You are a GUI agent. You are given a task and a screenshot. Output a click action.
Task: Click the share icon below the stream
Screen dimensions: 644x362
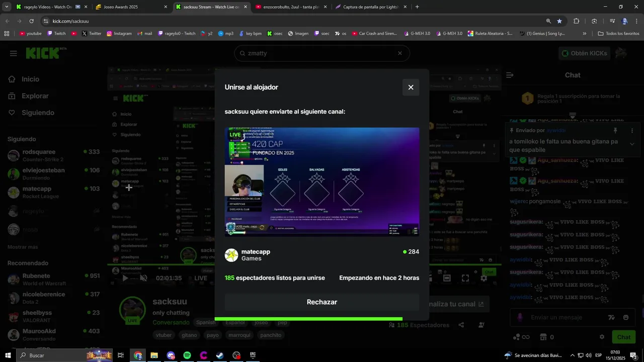[461, 325]
